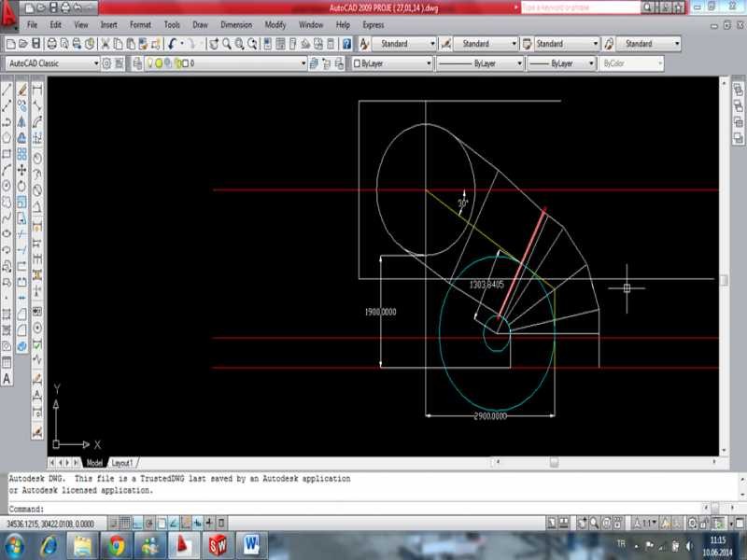Toggle the last drafting status bar button

(x=221, y=523)
